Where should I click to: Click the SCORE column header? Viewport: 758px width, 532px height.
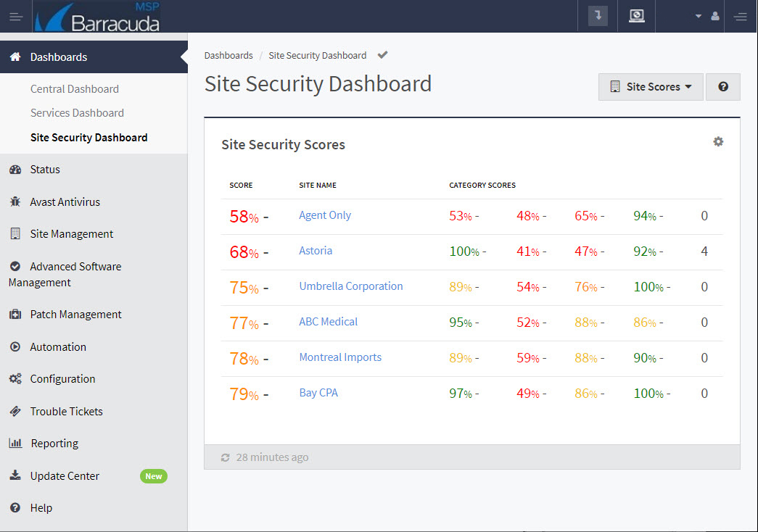242,185
